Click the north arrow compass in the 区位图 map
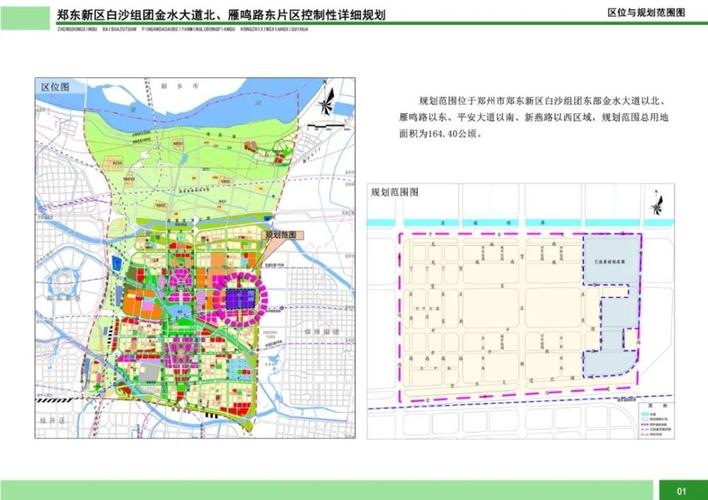This screenshot has height=500, width=708. point(325,101)
